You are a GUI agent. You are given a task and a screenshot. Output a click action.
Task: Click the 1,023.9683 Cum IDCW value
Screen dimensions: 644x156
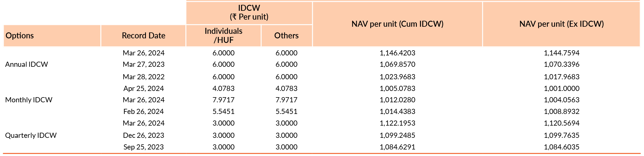(x=398, y=77)
